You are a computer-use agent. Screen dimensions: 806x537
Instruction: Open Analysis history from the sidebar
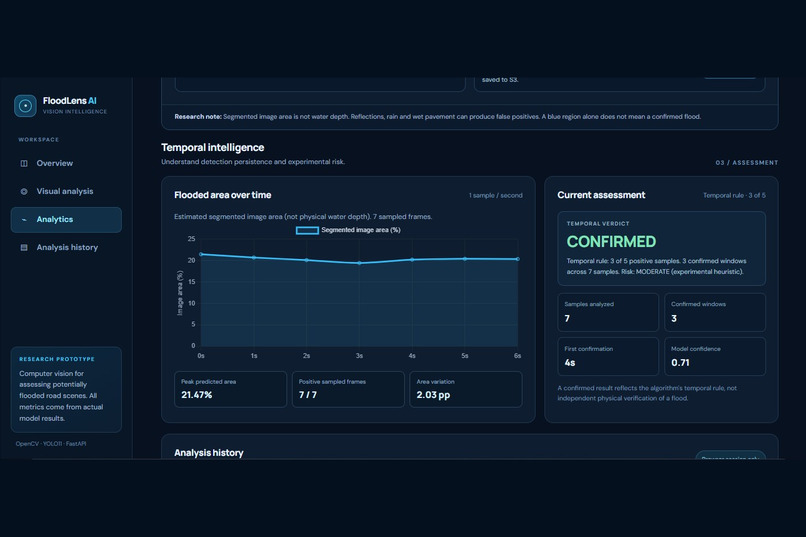click(x=66, y=247)
